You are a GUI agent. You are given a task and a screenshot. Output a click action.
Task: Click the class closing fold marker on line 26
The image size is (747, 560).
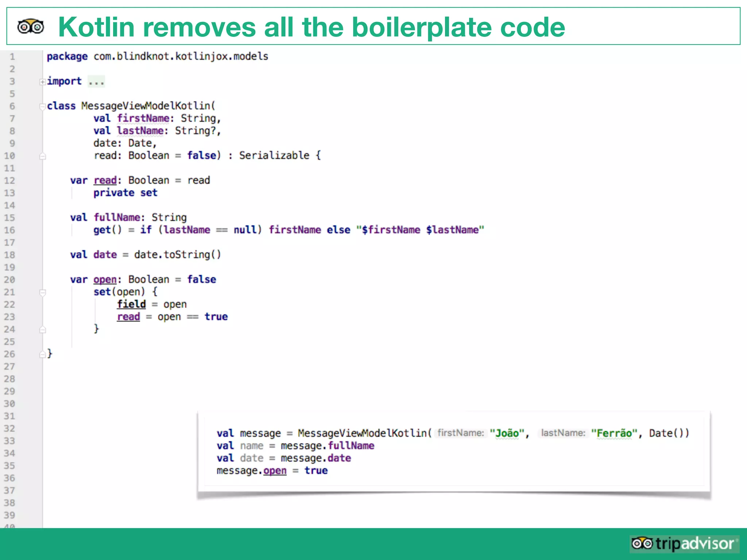43,354
